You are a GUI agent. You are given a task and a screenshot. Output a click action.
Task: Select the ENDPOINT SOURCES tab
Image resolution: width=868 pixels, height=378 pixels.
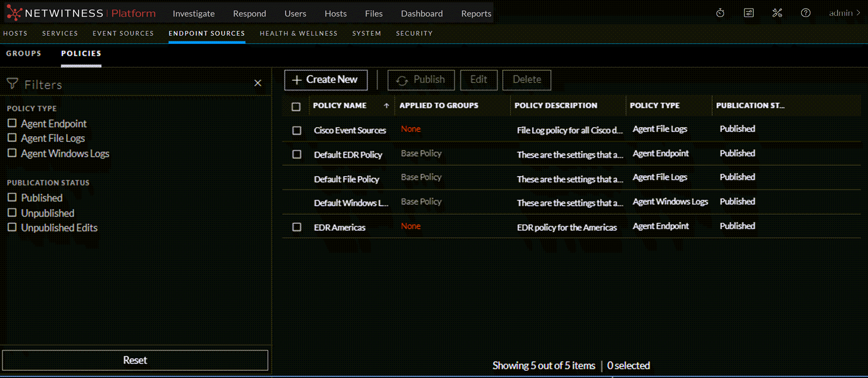click(207, 33)
